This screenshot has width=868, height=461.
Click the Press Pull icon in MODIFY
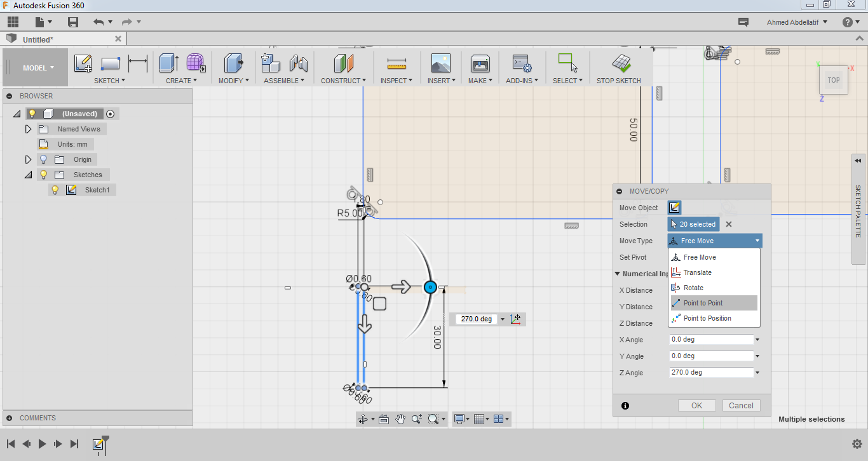point(234,63)
